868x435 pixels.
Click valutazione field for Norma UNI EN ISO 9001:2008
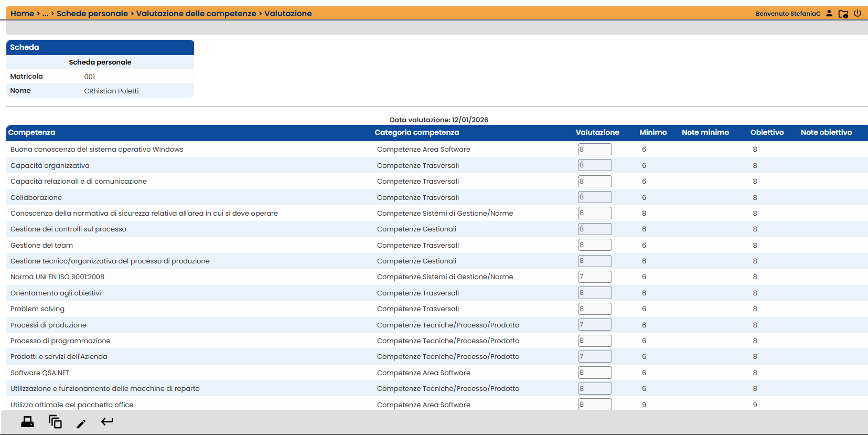pos(595,277)
